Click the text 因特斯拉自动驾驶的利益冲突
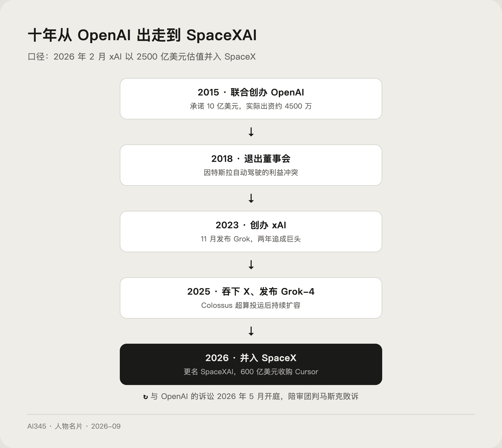The width and height of the screenshot is (502, 448). 251,173
